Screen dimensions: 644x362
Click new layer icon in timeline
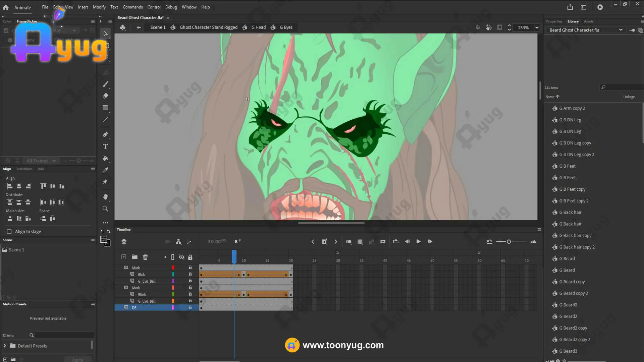coord(124,257)
